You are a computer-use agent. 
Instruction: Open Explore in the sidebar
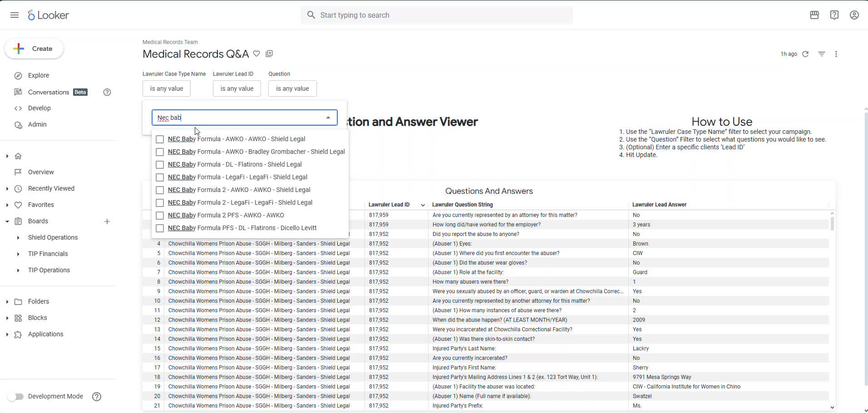coord(38,75)
